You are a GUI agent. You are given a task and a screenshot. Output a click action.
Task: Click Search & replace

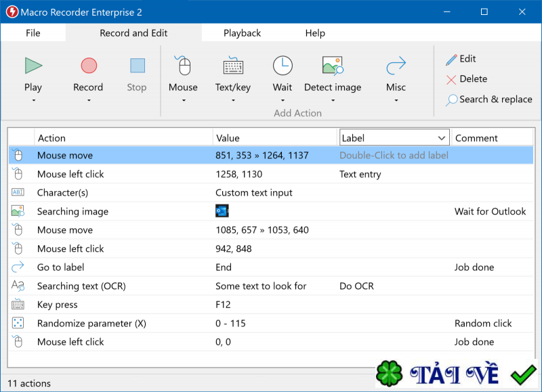[x=488, y=100]
